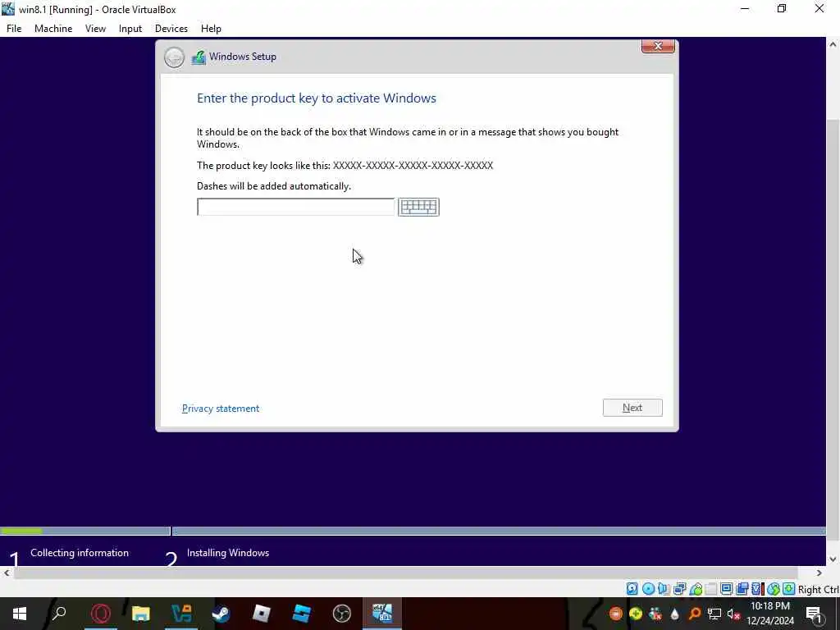Go back using the round back arrow in Windows Setup
The height and width of the screenshot is (630, 840).
tap(174, 57)
